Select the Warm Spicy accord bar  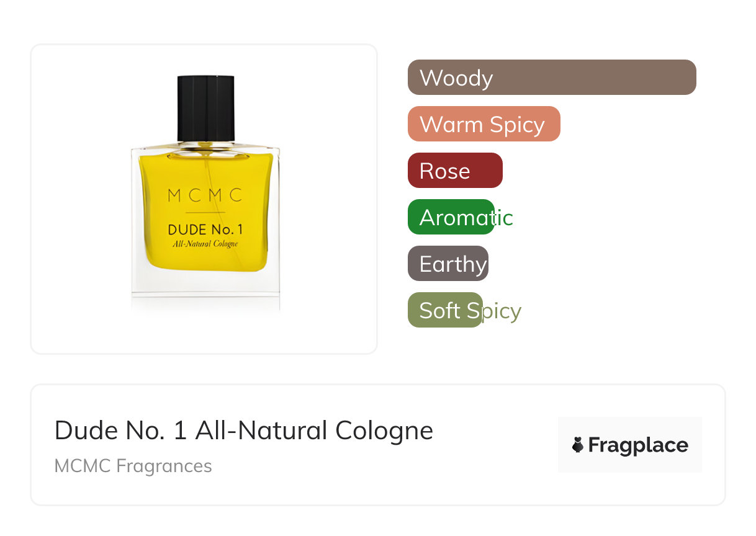tap(484, 124)
